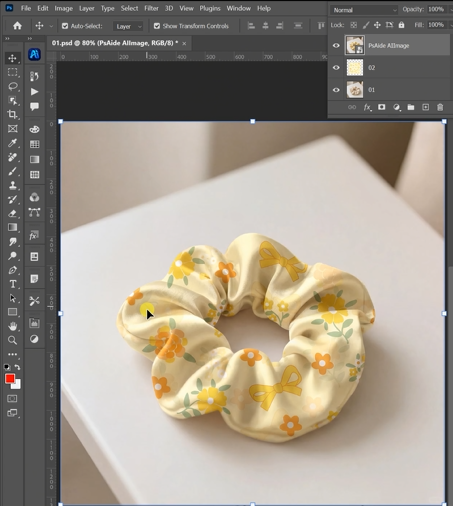Choose the Zoom tool

tap(12, 340)
